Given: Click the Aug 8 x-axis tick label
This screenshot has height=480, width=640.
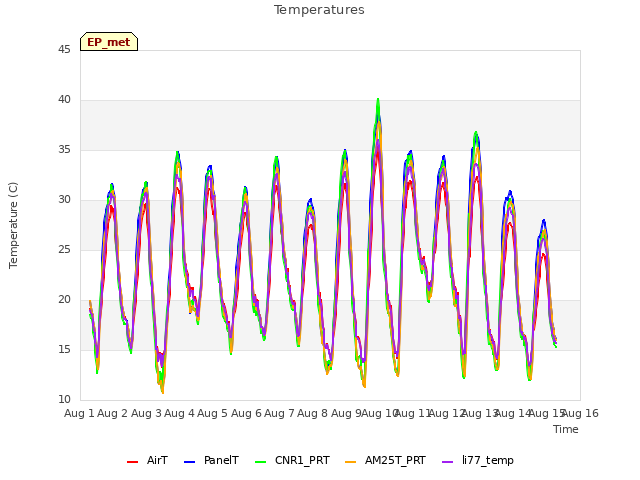Looking at the screenshot, I should (313, 413).
